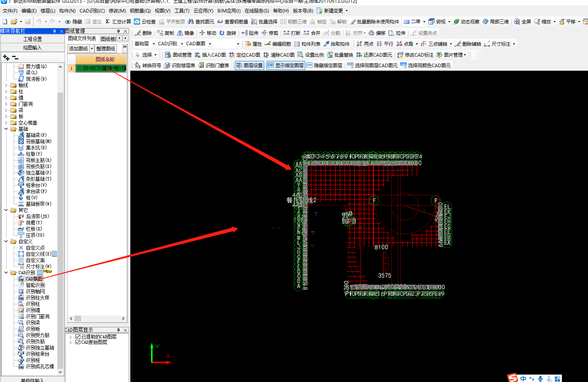588x382 pixels.
Task: Click 查看钢筋量 view rebar quantity
Action: click(x=233, y=21)
